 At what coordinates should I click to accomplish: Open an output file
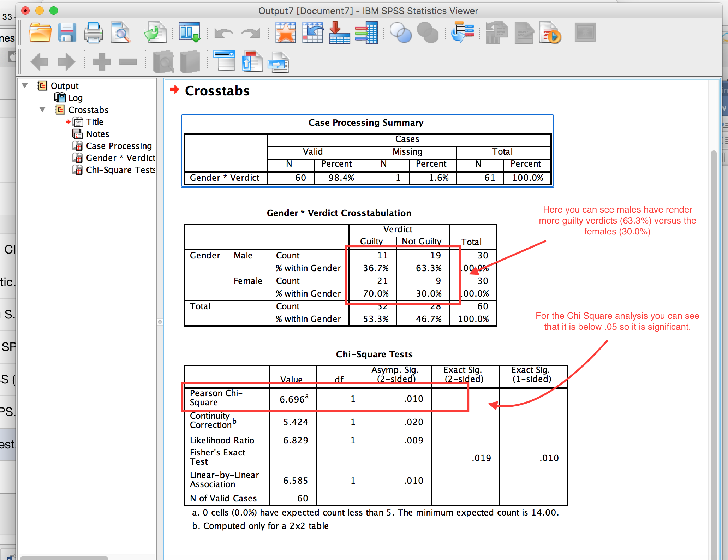tap(40, 32)
